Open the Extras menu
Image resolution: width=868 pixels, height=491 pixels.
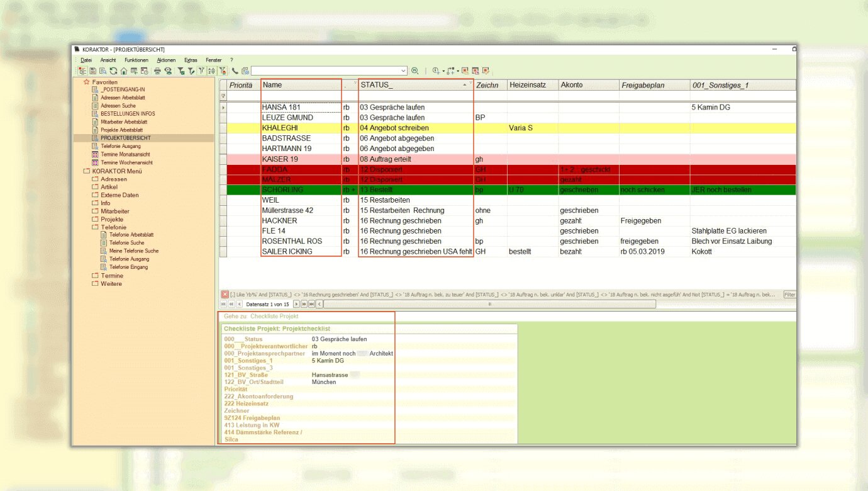click(x=191, y=60)
